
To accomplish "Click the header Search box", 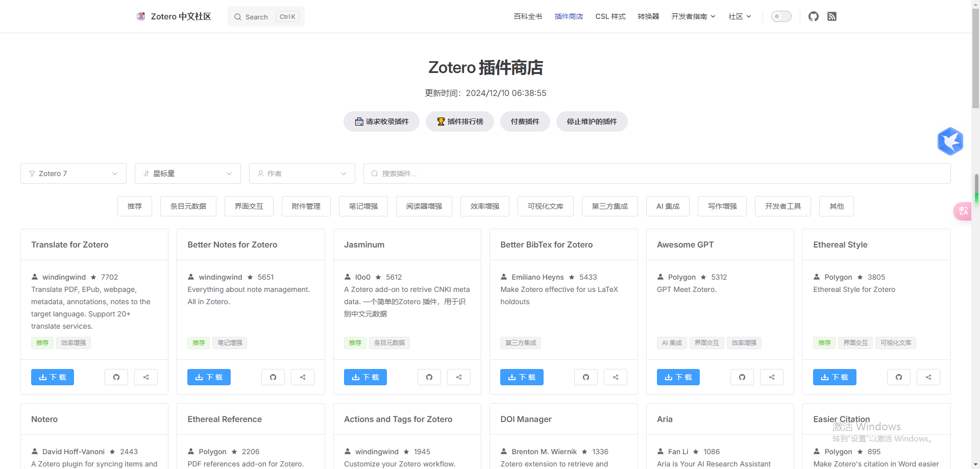I will click(266, 16).
